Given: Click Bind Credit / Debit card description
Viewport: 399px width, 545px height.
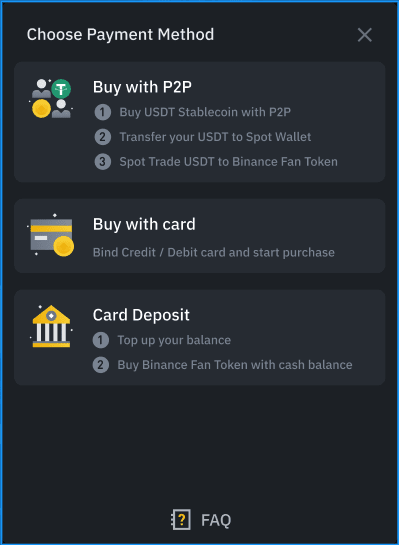Looking at the screenshot, I should click(x=214, y=252).
